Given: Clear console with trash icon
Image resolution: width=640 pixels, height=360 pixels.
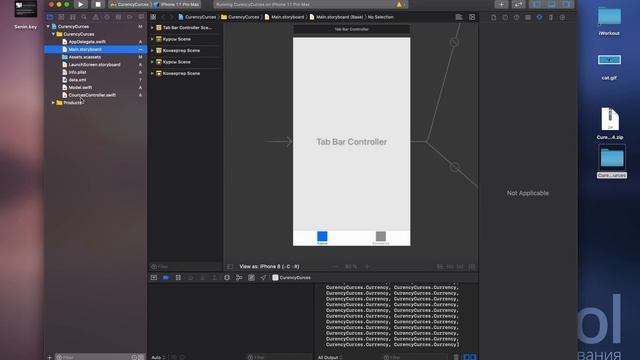Looking at the screenshot, I should point(456,357).
